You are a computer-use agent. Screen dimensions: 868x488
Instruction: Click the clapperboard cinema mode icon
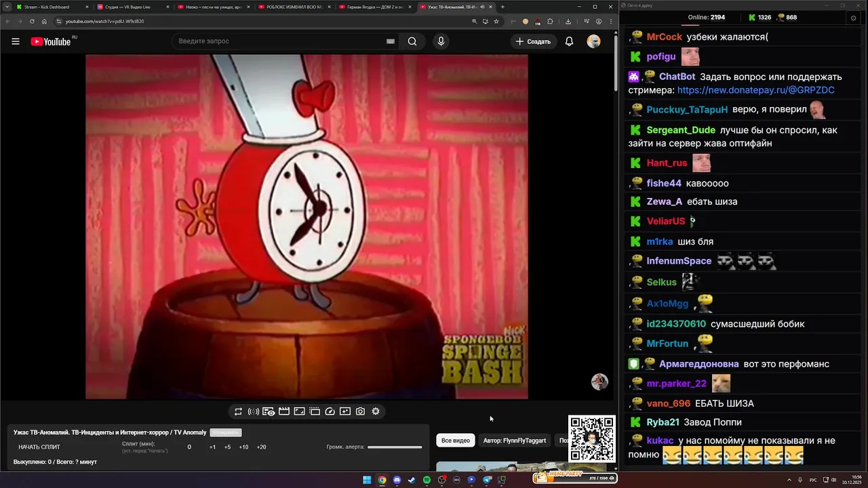284,411
